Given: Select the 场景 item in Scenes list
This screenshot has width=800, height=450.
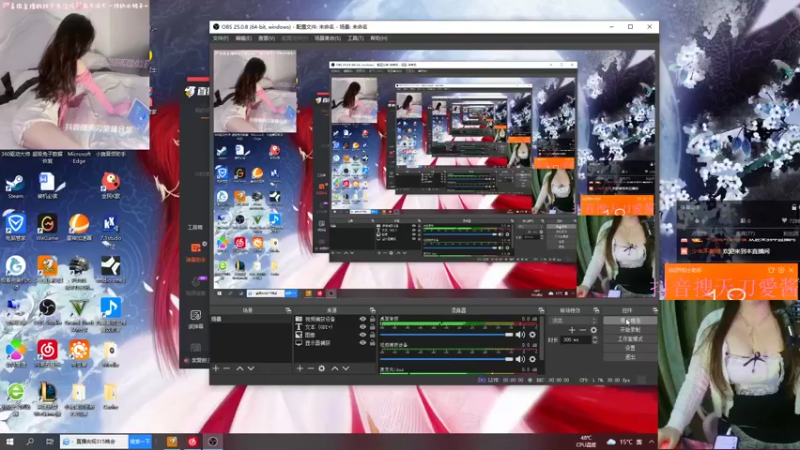Looking at the screenshot, I should (x=251, y=319).
